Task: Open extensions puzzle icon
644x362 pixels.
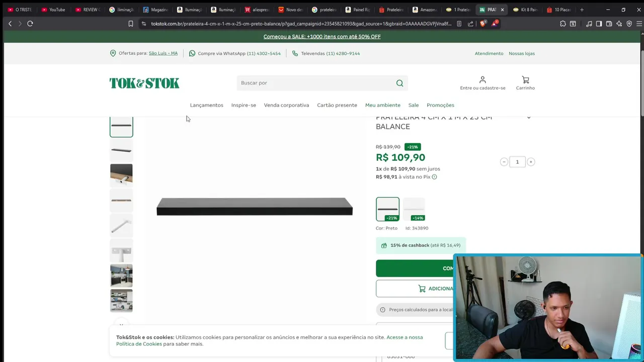Action: 562,24
